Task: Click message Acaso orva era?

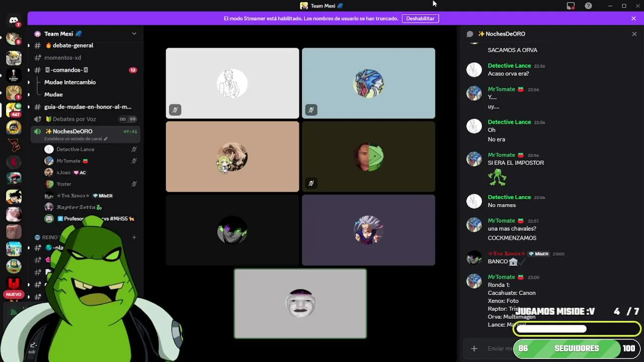Action: click(x=508, y=73)
